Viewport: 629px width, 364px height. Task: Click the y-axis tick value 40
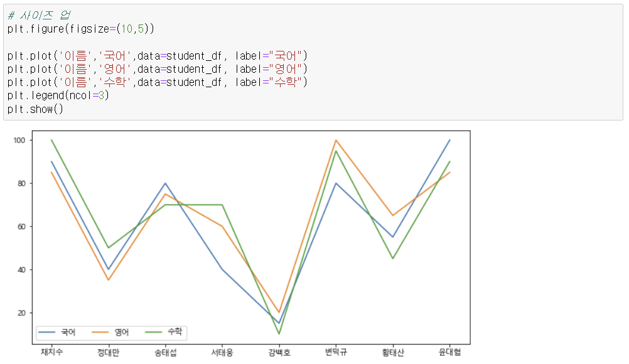tap(21, 270)
